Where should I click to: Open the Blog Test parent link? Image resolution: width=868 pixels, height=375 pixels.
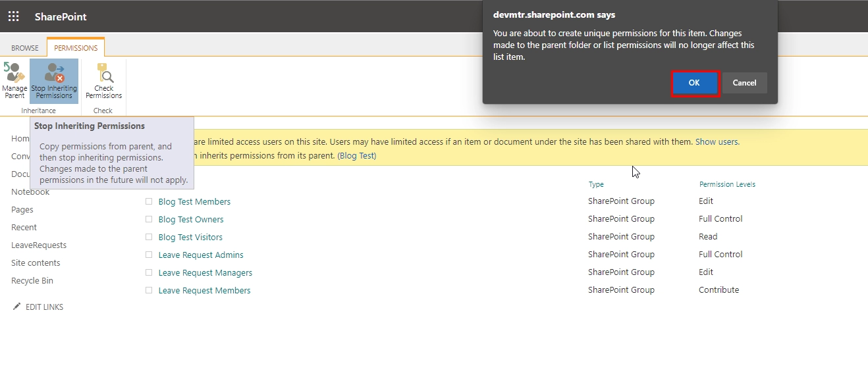(357, 156)
